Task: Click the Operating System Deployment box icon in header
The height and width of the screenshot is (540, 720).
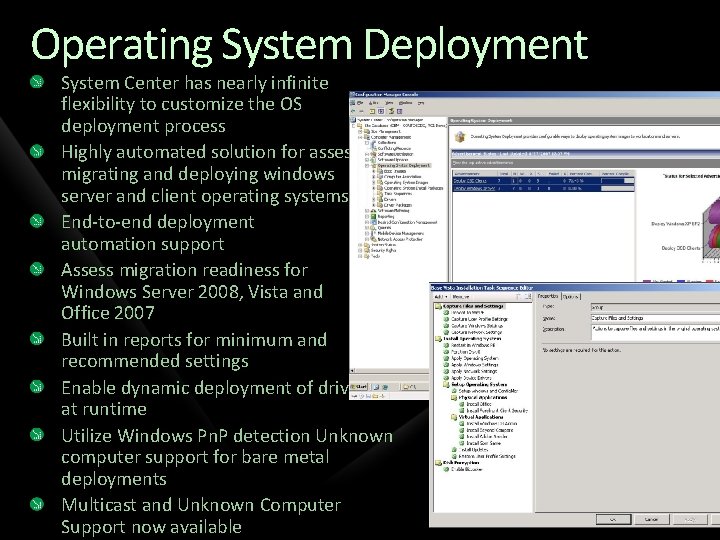Action: click(x=460, y=136)
